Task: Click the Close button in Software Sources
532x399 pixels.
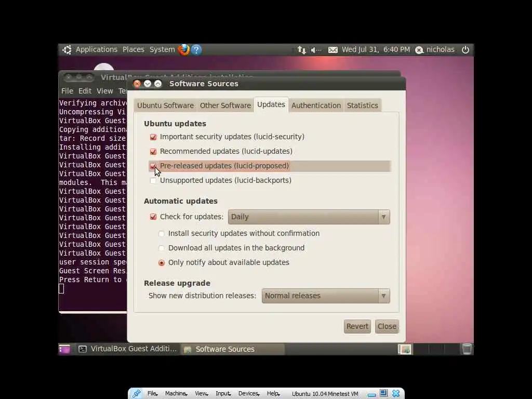Action: tap(387, 326)
